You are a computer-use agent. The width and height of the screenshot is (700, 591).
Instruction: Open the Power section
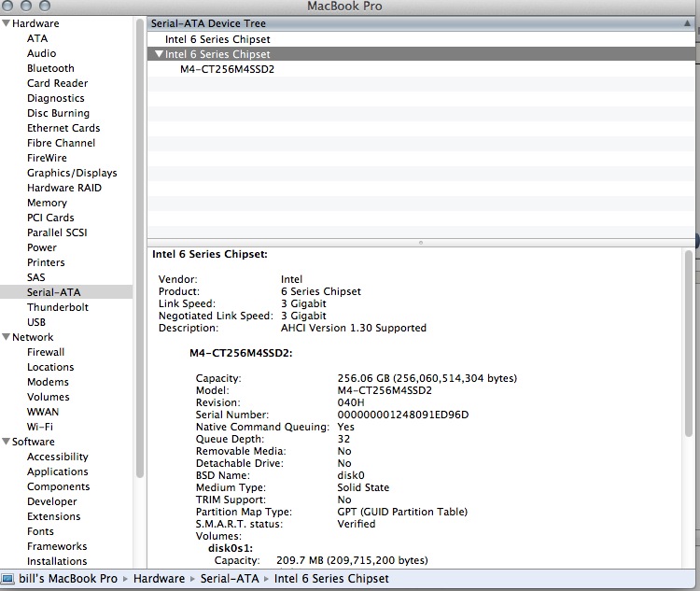click(x=41, y=247)
